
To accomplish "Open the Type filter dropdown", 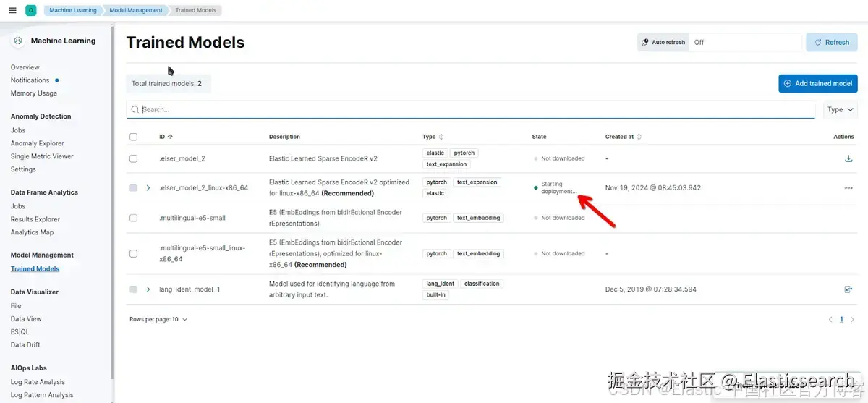I will click(841, 110).
